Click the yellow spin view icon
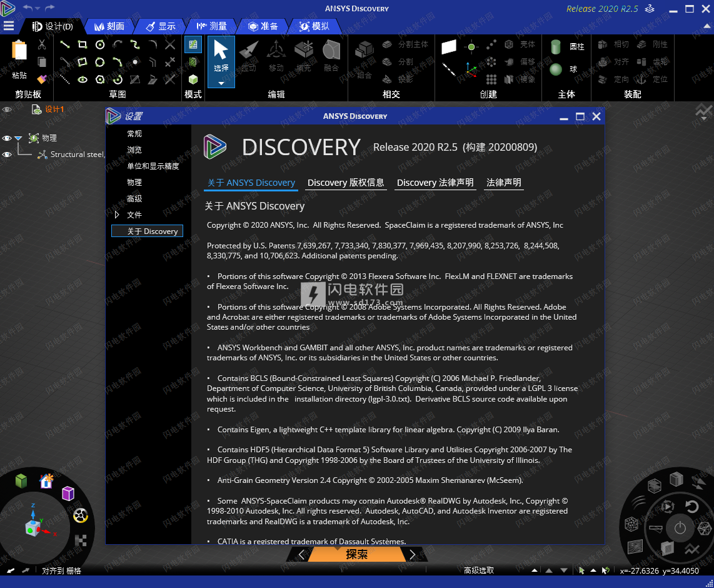 [81, 515]
